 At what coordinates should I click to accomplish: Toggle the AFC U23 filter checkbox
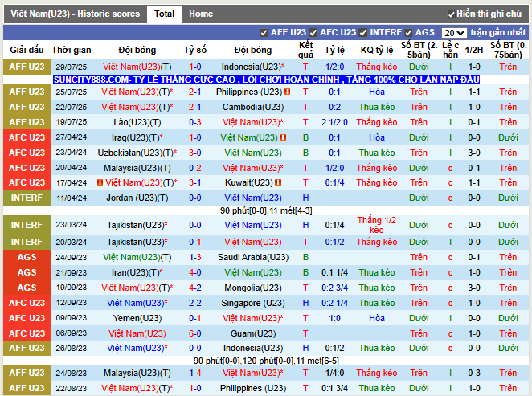click(x=313, y=33)
